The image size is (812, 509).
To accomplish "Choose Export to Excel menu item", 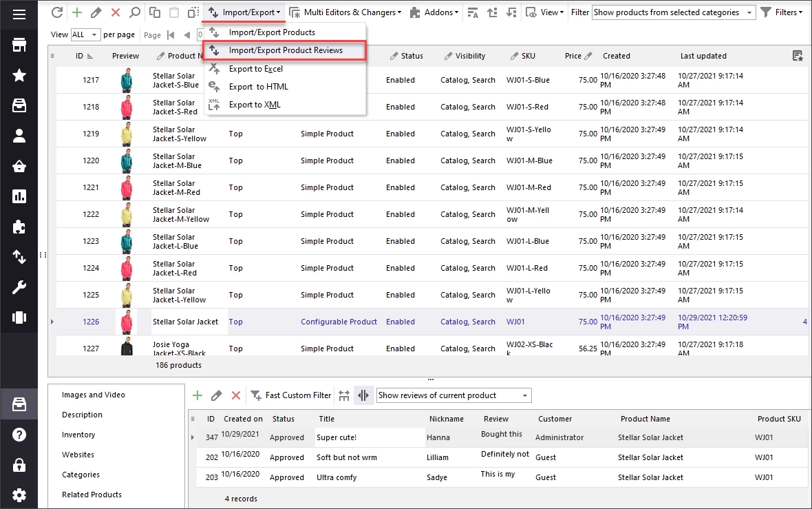I will 286,68.
